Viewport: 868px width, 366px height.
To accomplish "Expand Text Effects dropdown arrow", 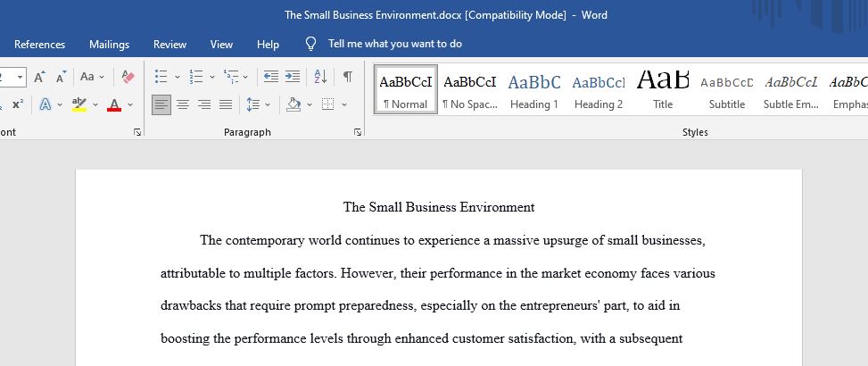I will point(60,104).
